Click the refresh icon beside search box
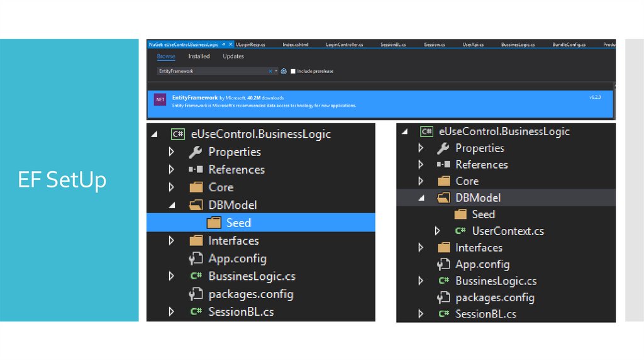 [x=284, y=71]
